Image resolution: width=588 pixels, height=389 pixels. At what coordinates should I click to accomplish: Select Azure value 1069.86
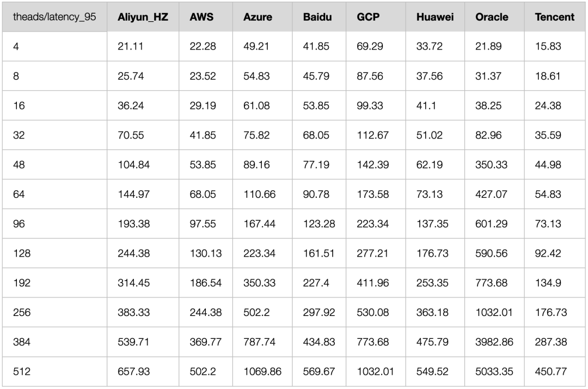pyautogui.click(x=262, y=372)
